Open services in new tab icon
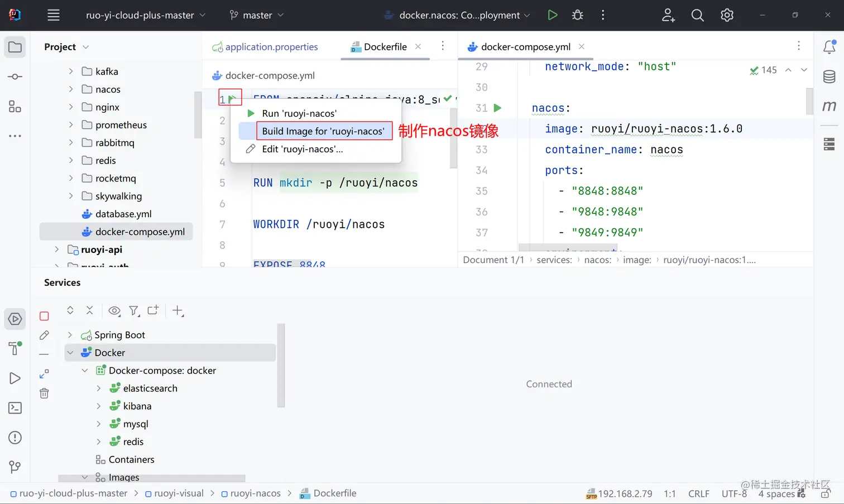Screen dimensions: 844x504 pyautogui.click(x=153, y=310)
